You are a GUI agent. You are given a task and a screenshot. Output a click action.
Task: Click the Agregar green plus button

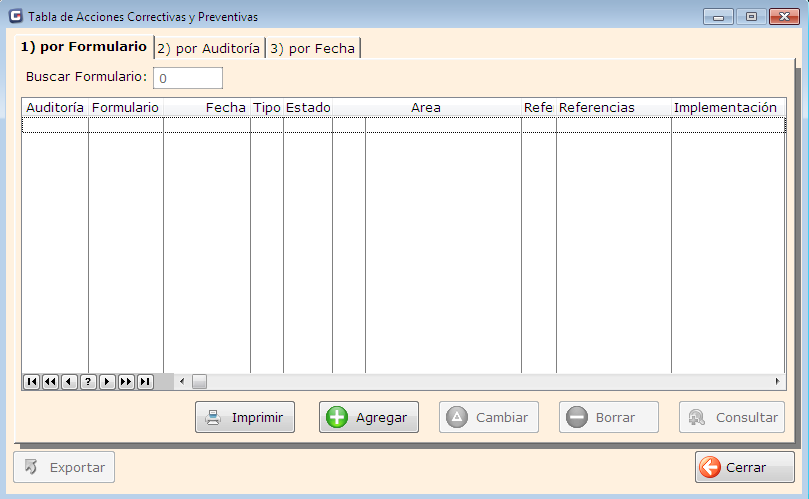pyautogui.click(x=368, y=417)
